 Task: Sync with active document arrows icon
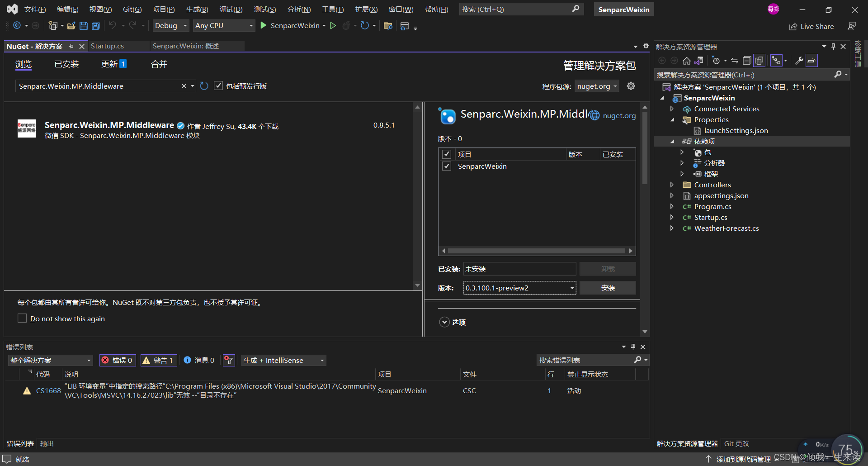pyautogui.click(x=735, y=61)
